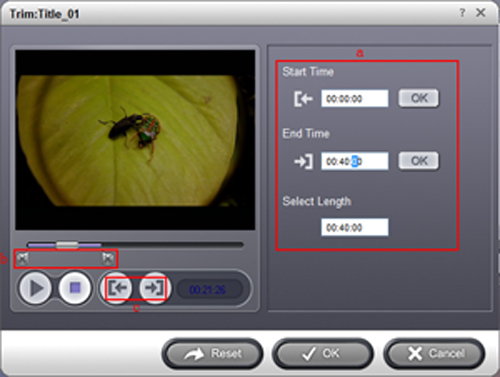Close the Trim dialog window

481,13
